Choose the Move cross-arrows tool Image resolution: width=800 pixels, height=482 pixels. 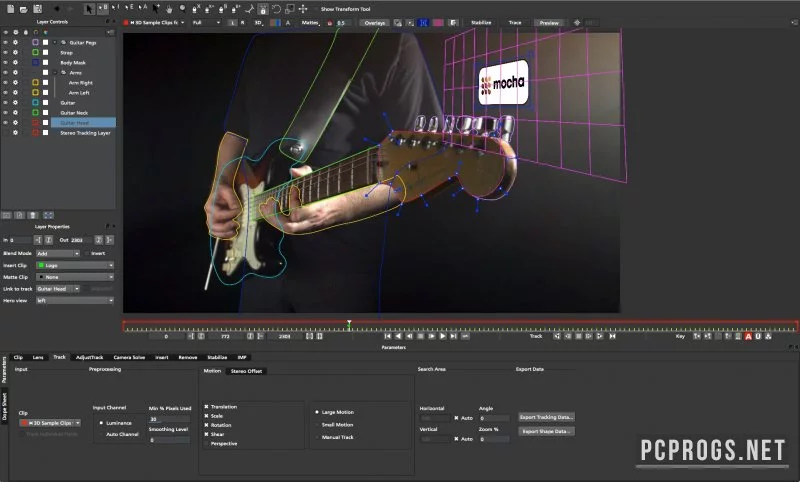[x=303, y=9]
